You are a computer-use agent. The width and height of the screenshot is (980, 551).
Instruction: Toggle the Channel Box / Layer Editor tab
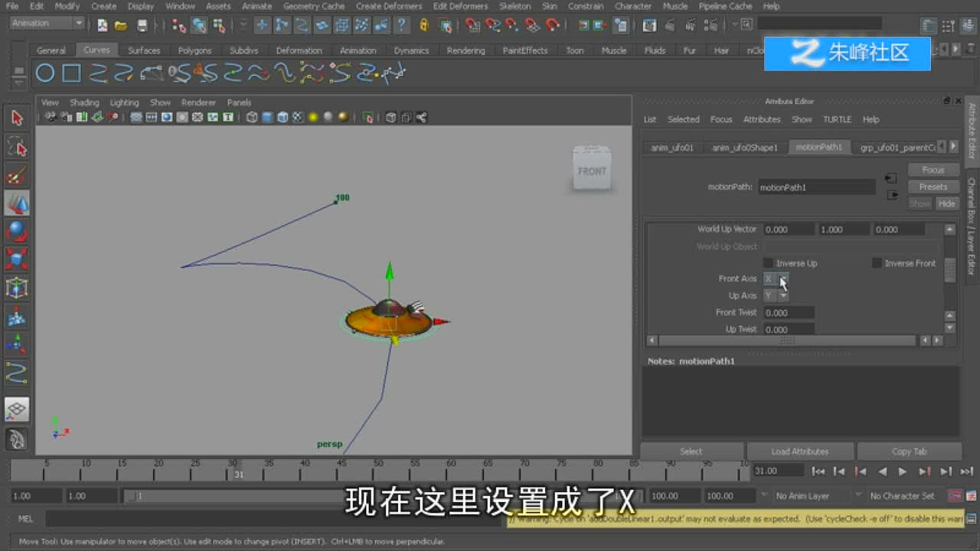coord(972,227)
